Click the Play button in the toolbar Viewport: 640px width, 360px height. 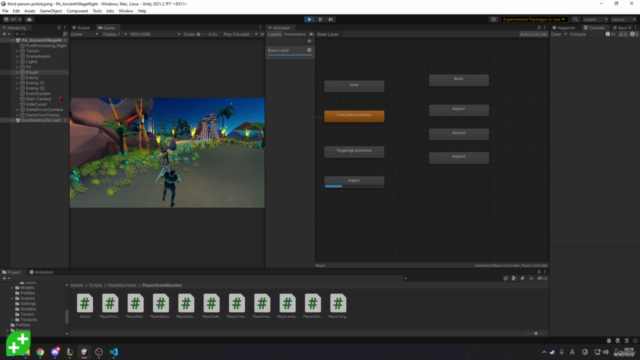tap(309, 19)
